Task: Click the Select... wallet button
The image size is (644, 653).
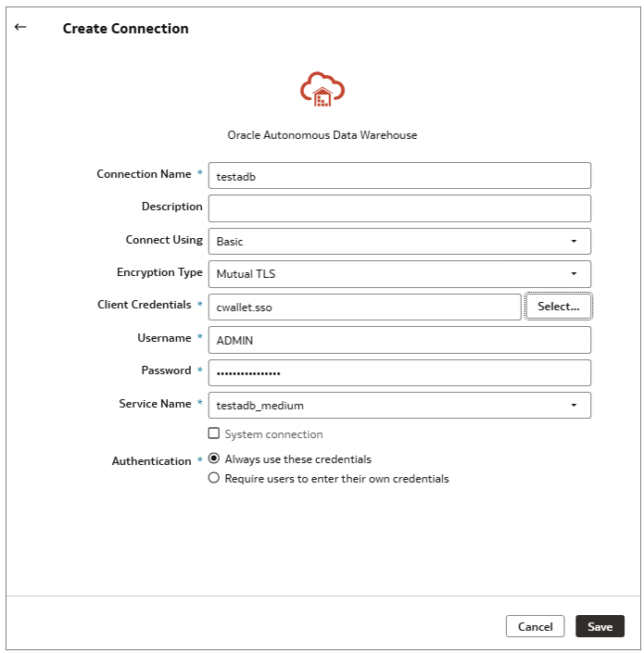Action: click(558, 307)
